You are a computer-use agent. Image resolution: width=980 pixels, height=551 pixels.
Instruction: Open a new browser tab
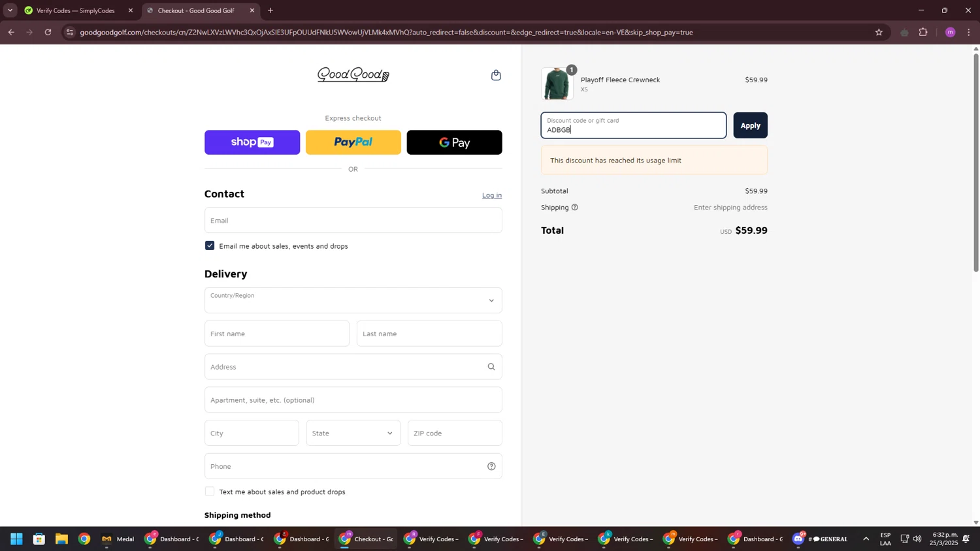click(x=270, y=10)
